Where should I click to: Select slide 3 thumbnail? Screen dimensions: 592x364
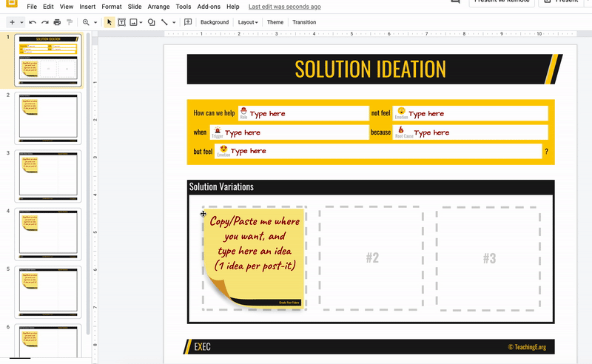point(48,176)
